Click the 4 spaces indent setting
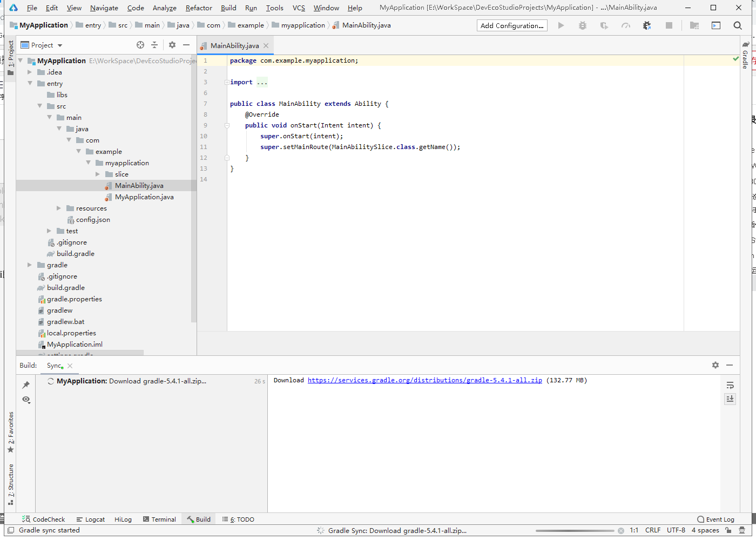The image size is (756, 540). click(x=705, y=530)
